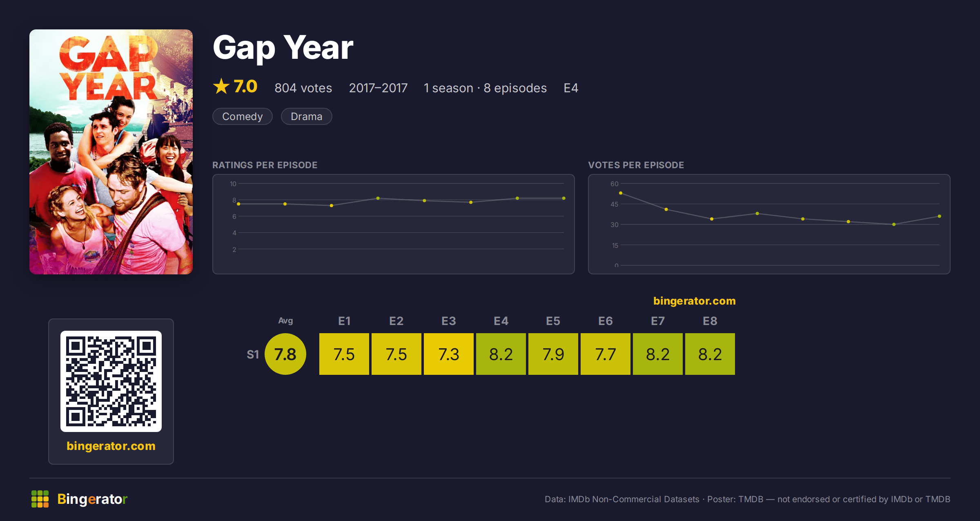Click the Bingerator brand name in footer
This screenshot has width=980, height=521.
click(x=92, y=499)
